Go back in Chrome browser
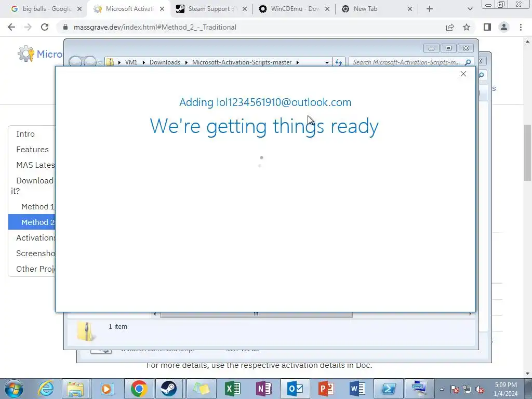 point(11,27)
